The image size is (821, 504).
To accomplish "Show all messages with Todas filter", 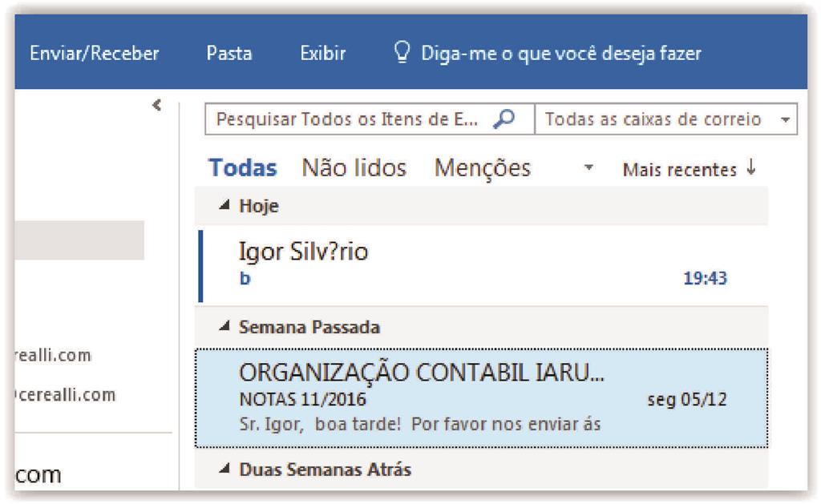I will (242, 168).
